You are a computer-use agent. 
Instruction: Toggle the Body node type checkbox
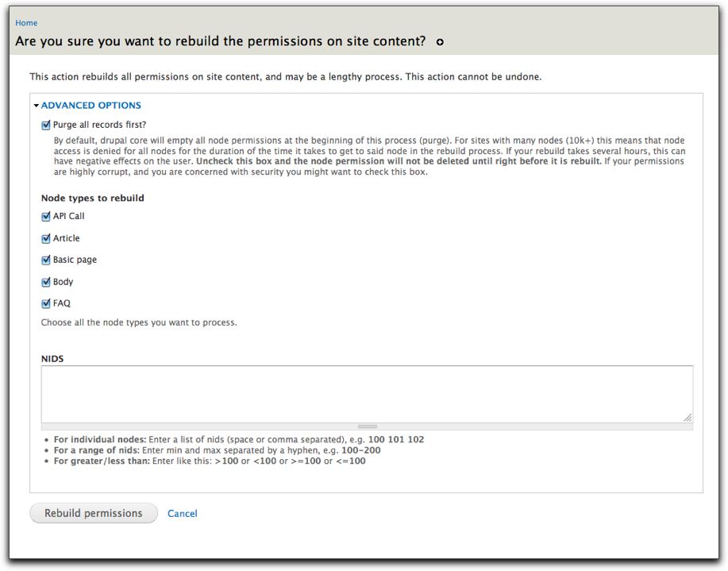pos(45,282)
